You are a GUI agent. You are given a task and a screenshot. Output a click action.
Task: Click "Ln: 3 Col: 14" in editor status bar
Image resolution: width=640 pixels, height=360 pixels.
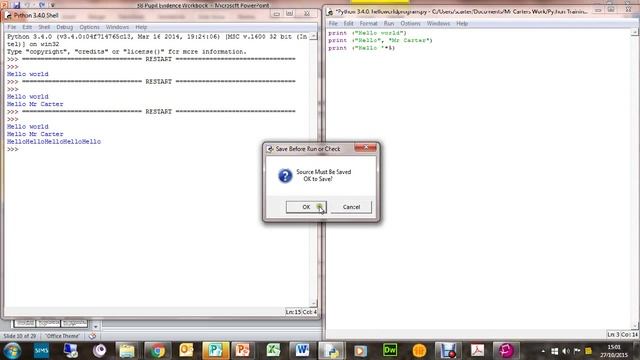click(x=622, y=335)
